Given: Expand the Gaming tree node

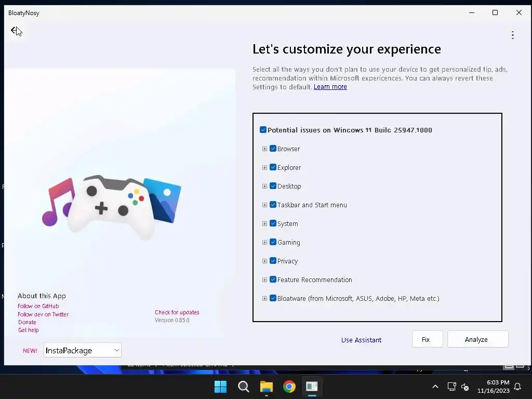Looking at the screenshot, I should point(264,242).
